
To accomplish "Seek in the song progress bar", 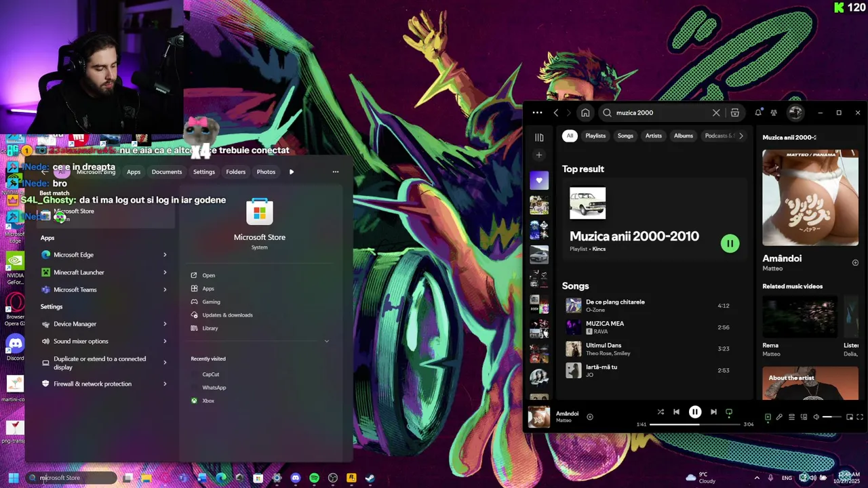I will pos(694,424).
